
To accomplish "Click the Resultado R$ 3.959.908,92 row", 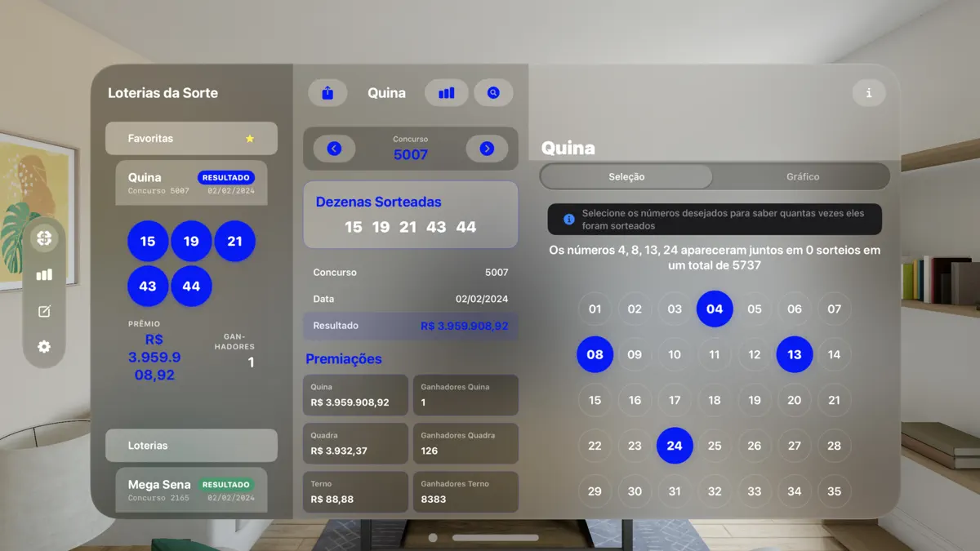I will point(411,326).
